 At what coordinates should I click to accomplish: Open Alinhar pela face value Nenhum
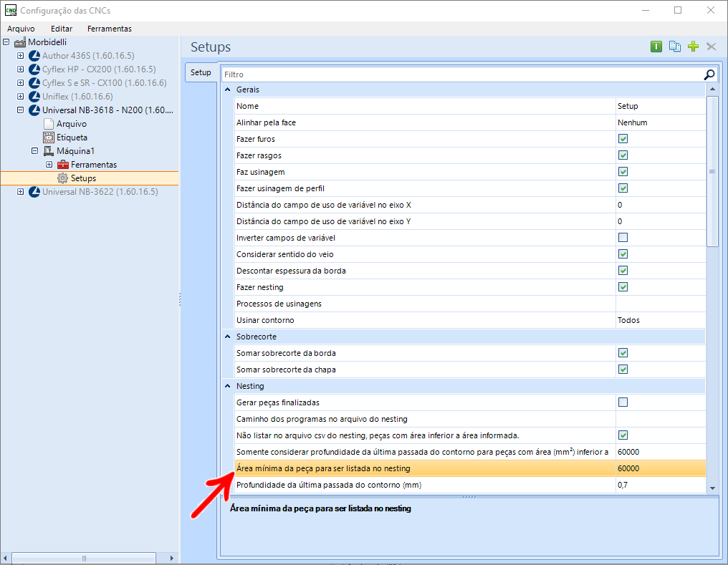pos(660,122)
